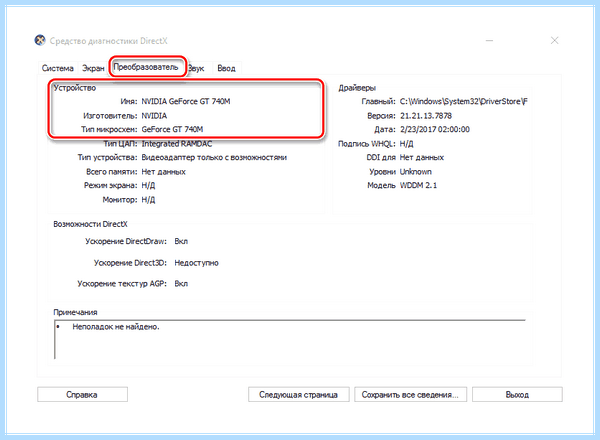Click the Примечания notes text box

click(x=290, y=340)
